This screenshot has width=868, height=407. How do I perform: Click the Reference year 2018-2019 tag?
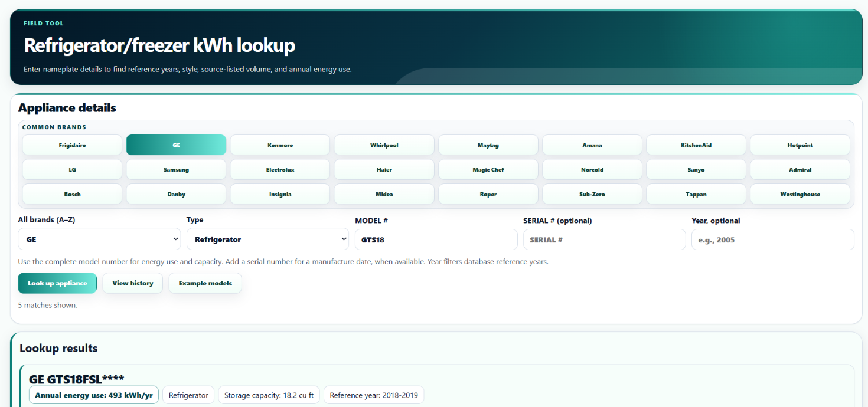click(x=374, y=395)
